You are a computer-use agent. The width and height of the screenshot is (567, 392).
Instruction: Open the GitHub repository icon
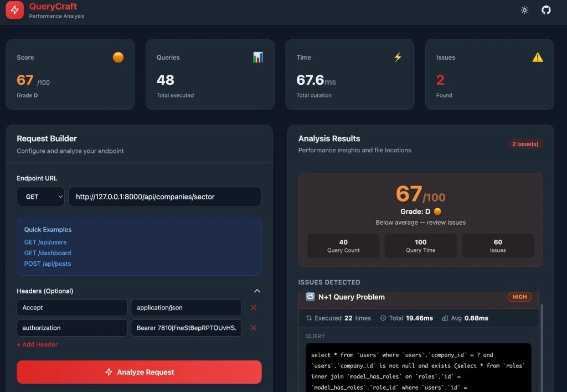coord(546,10)
